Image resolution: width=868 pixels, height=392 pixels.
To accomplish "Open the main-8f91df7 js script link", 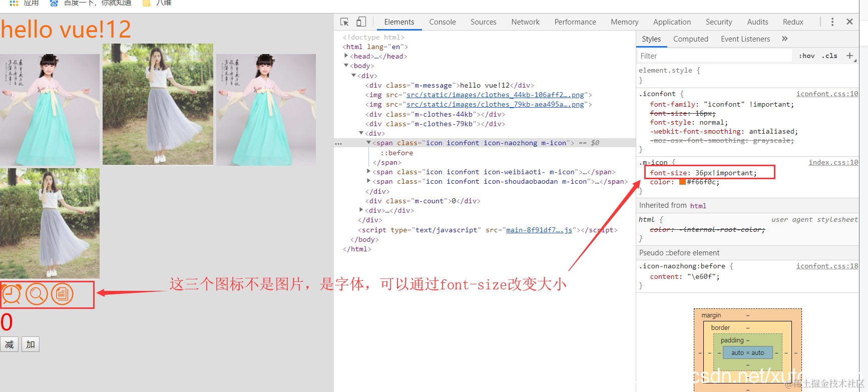I will click(x=539, y=230).
